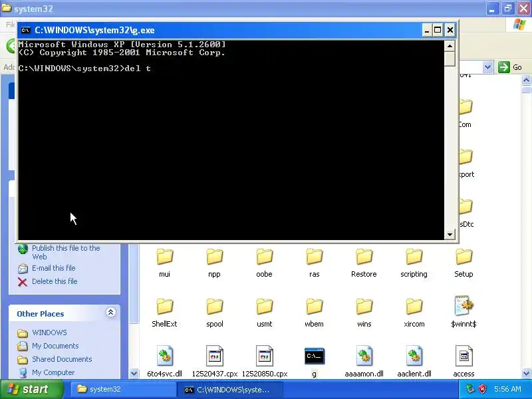Click command prompt scroll down arrow
The height and width of the screenshot is (399, 532).
tap(450, 234)
